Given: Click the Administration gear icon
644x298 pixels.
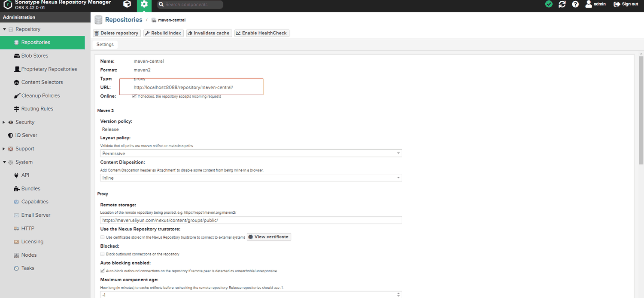Looking at the screenshot, I should point(144,4).
